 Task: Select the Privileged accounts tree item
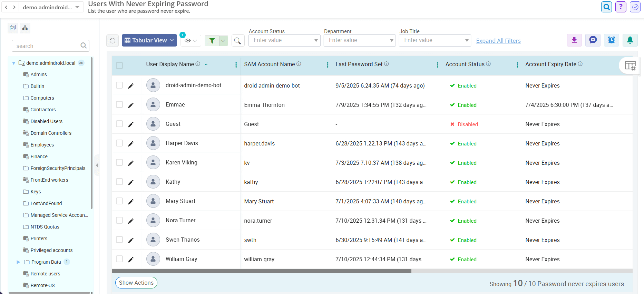[x=51, y=250]
